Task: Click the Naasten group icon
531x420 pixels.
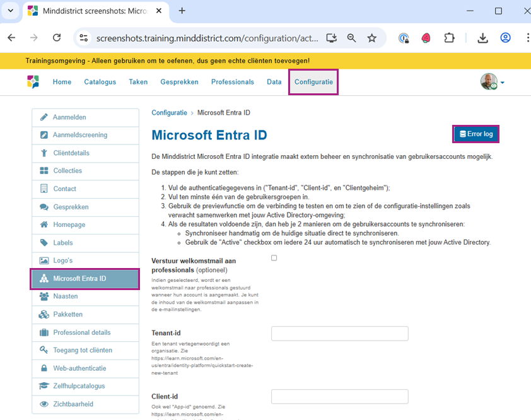Action: pos(44,296)
